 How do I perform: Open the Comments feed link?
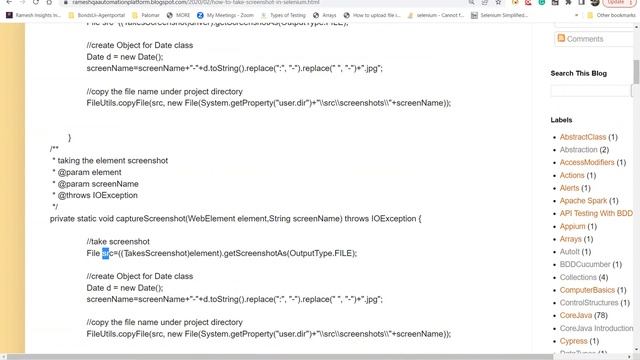[x=584, y=39]
